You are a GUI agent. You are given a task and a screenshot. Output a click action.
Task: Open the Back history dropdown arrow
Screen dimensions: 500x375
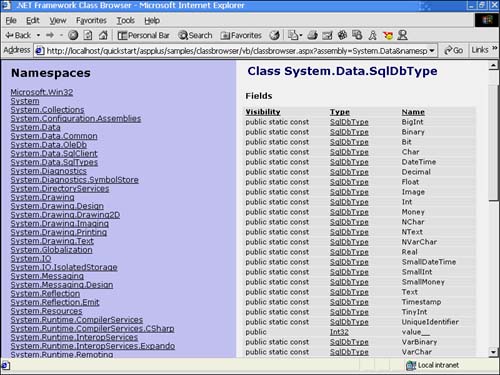point(38,35)
